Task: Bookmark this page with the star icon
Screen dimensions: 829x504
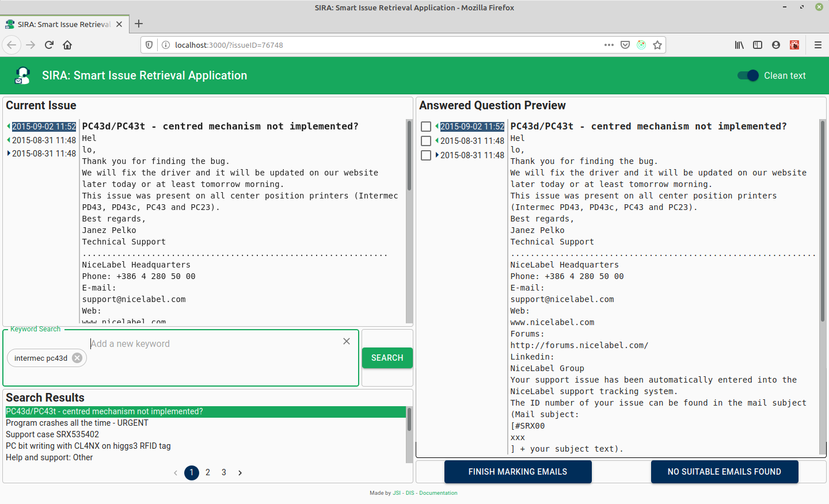Action: [657, 45]
